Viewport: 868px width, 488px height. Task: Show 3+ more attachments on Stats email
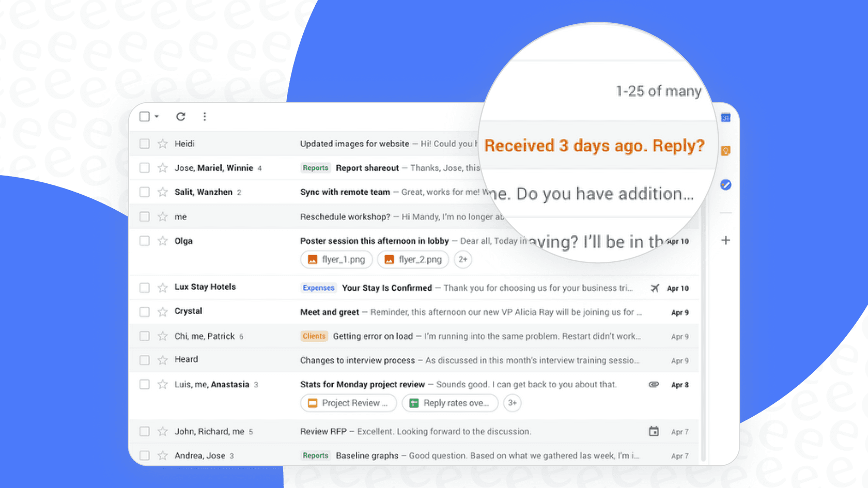click(513, 403)
